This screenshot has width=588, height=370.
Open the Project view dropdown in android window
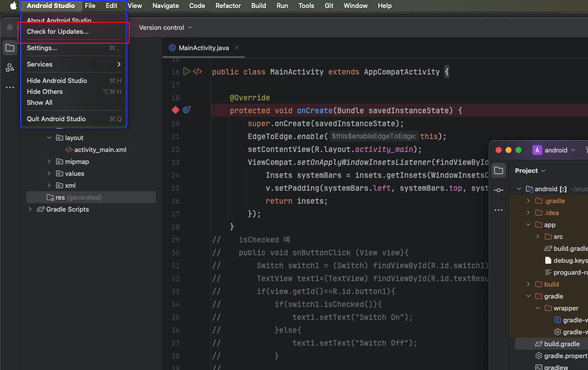click(x=530, y=170)
